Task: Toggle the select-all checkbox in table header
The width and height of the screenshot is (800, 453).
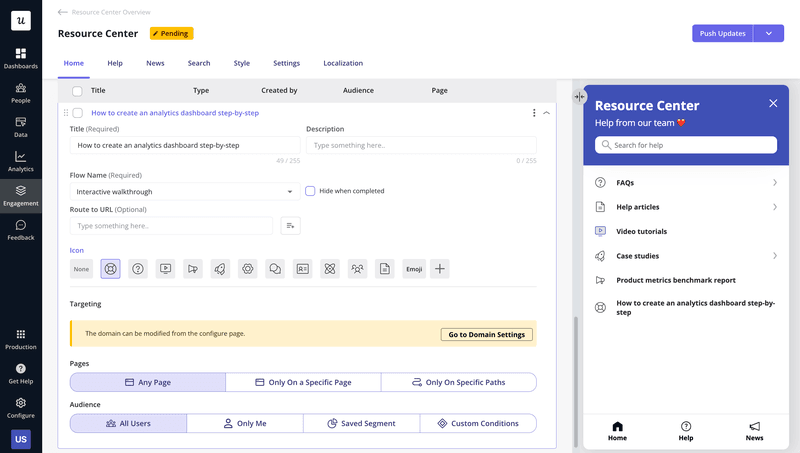Action: pyautogui.click(x=77, y=91)
